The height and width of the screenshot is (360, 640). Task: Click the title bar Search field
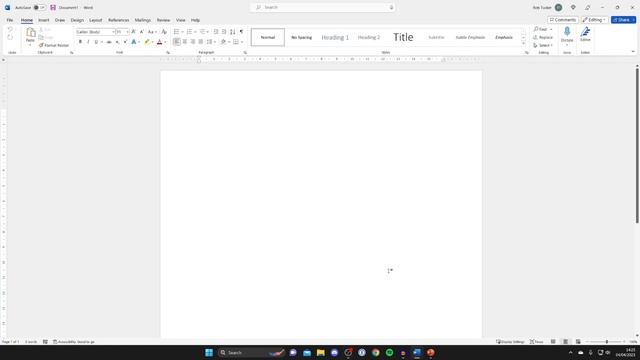(x=322, y=7)
